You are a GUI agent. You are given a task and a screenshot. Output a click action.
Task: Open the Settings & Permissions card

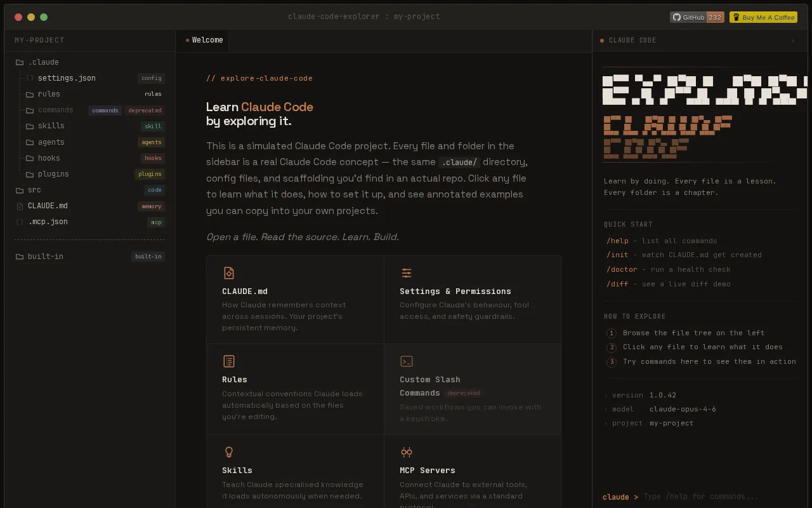(473, 300)
